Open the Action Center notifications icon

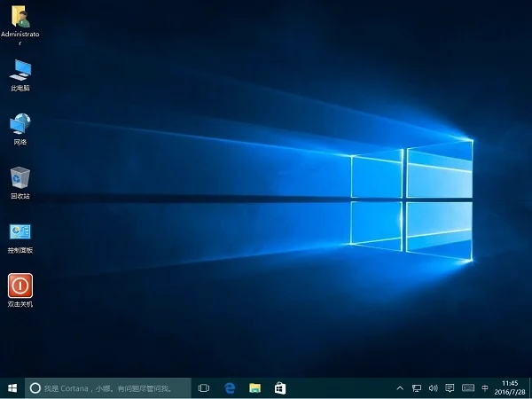450,387
